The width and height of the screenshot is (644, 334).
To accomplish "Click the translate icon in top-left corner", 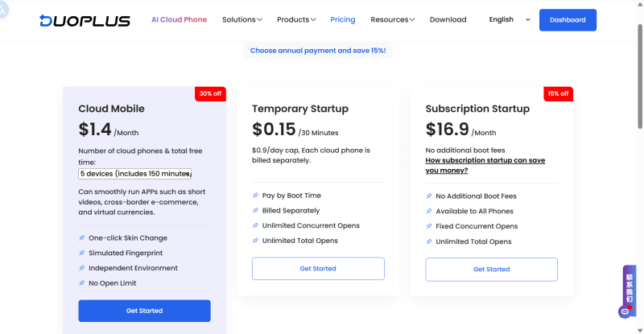I will click(x=3, y=10).
